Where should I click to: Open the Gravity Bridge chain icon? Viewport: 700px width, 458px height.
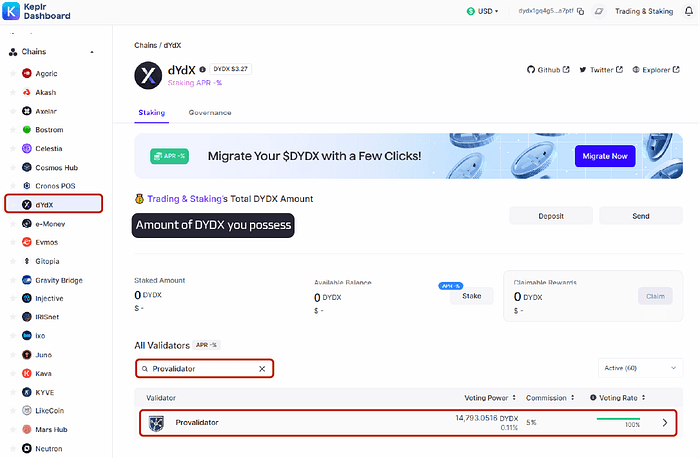pyautogui.click(x=27, y=280)
